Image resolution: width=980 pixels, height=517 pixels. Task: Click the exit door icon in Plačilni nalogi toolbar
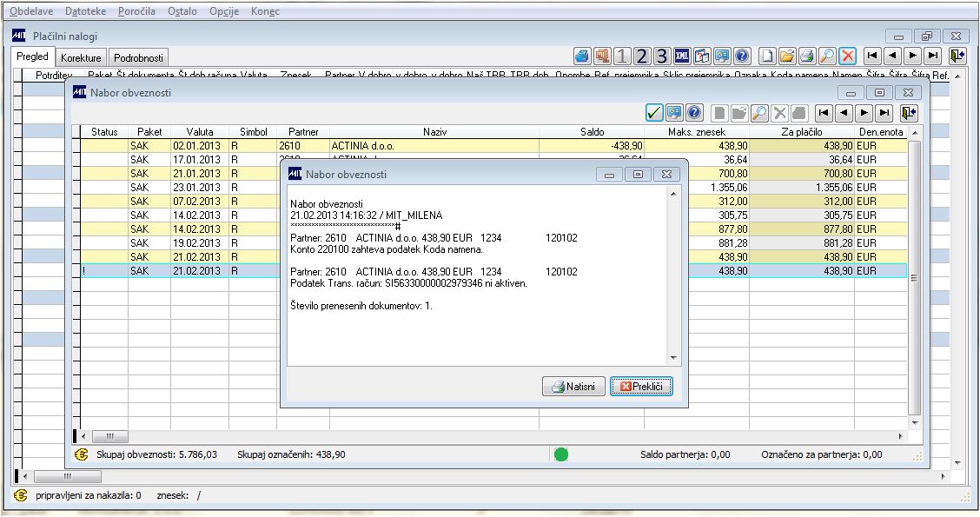[x=957, y=56]
